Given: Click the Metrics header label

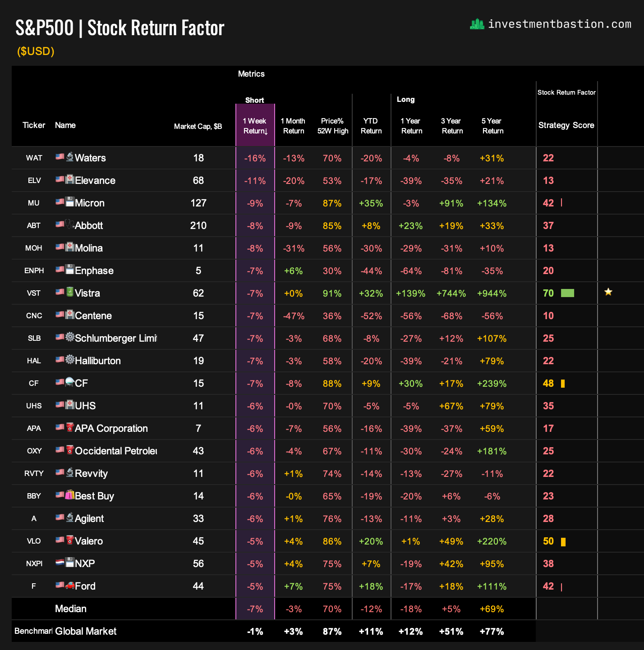Looking at the screenshot, I should point(251,74).
